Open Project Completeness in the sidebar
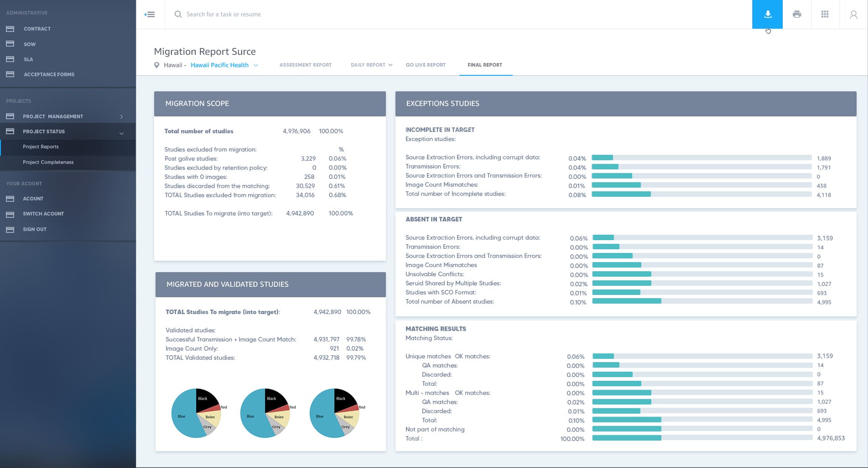868x468 pixels. pos(48,162)
